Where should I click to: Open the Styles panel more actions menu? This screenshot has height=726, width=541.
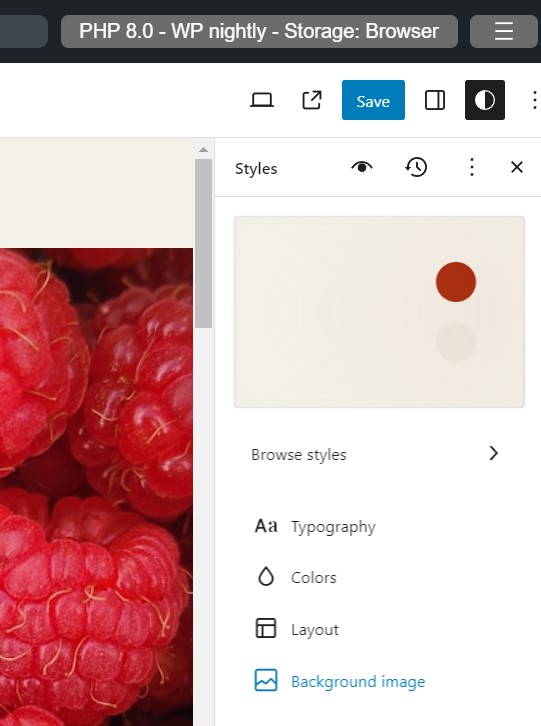[472, 167]
